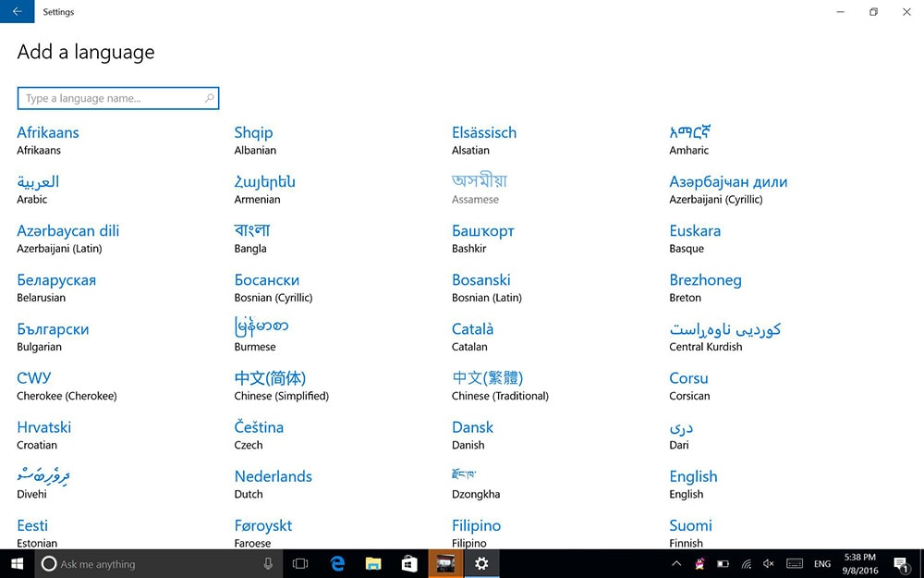This screenshot has height=578, width=924.
Task: Open Task View on the taskbar
Action: 300,563
